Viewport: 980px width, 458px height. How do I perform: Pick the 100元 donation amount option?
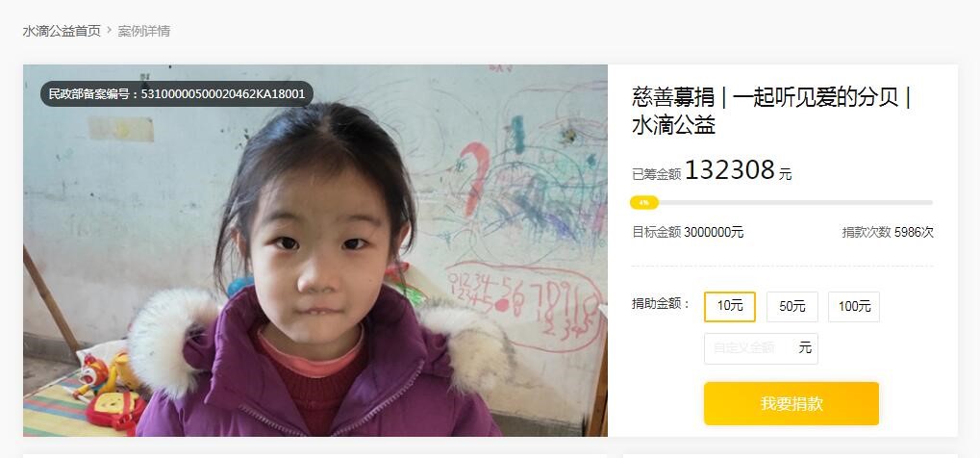pyautogui.click(x=854, y=307)
